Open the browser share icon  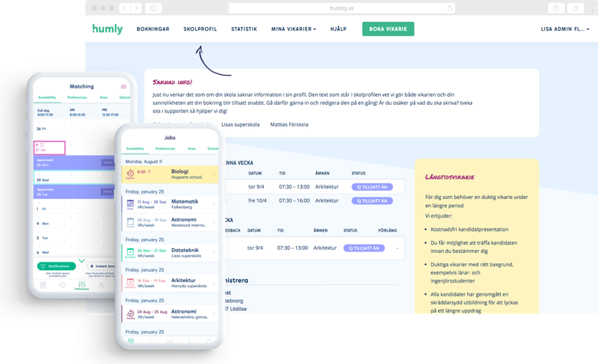pyautogui.click(x=556, y=8)
